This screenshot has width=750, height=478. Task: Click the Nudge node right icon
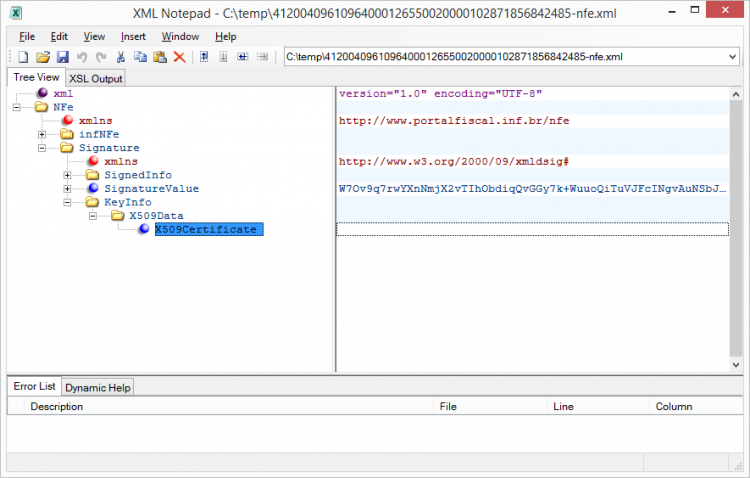(x=262, y=57)
